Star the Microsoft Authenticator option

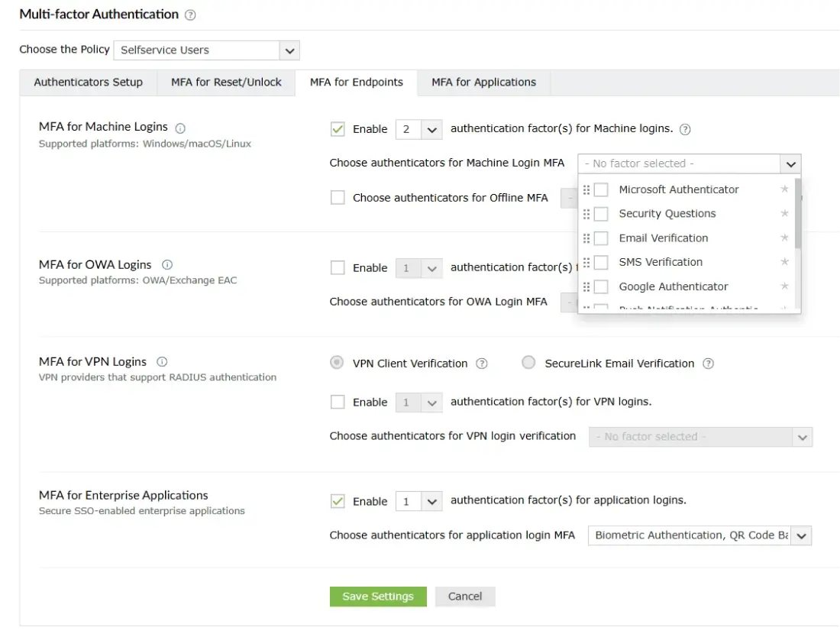(x=784, y=189)
